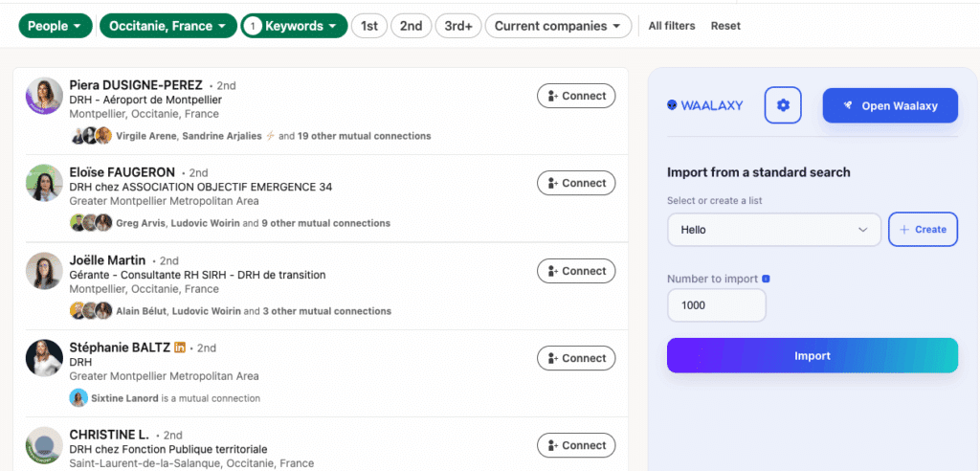This screenshot has width=980, height=471.
Task: Open the Occitanie, France location dropdown
Action: click(x=168, y=26)
